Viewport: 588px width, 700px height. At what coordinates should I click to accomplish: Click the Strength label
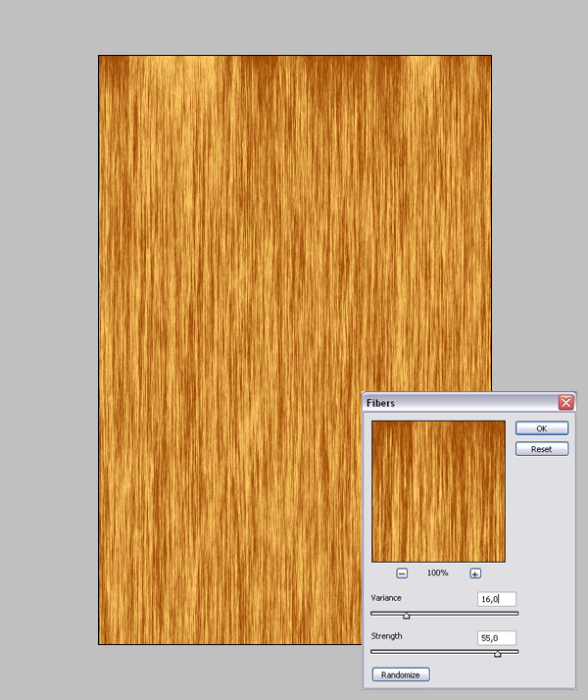pyautogui.click(x=386, y=636)
